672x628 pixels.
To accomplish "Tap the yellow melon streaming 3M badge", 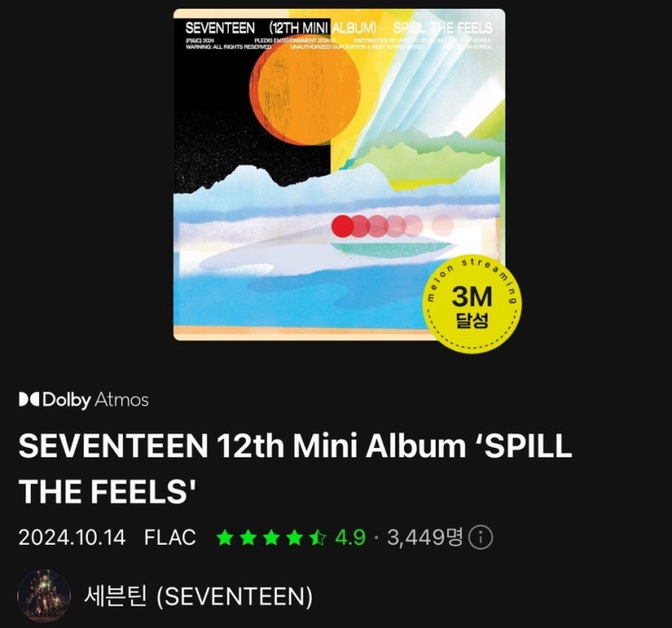I will point(472,305).
